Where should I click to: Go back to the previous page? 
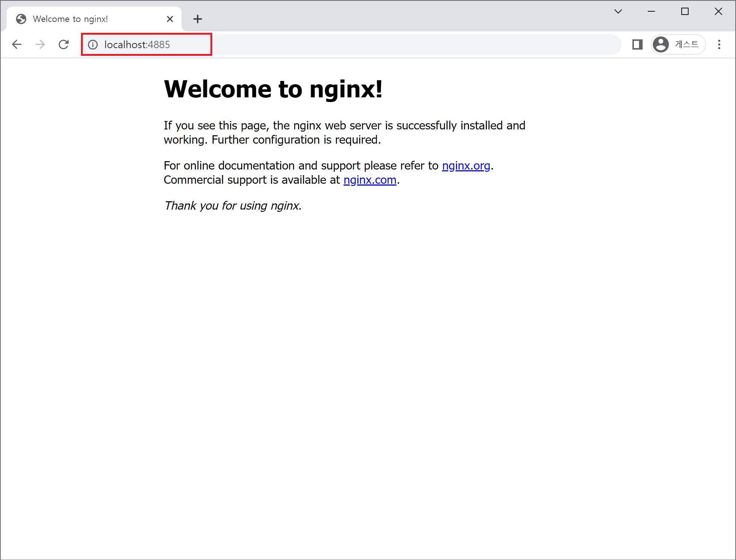17,44
